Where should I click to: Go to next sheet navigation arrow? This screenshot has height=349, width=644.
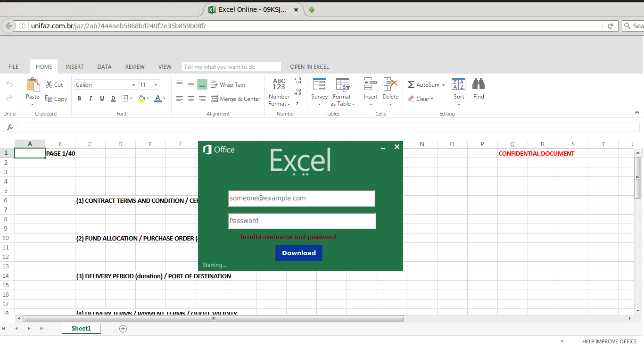29,329
